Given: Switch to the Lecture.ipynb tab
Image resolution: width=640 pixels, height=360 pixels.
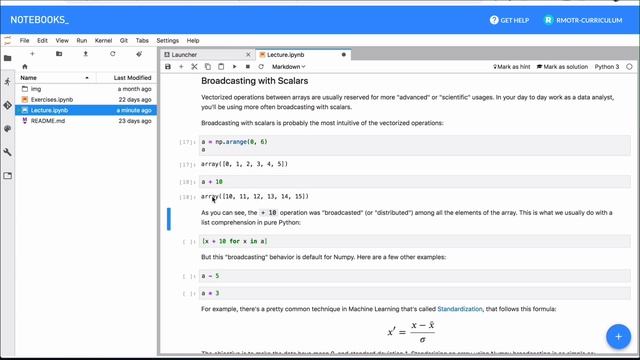Looking at the screenshot, I should point(303,55).
